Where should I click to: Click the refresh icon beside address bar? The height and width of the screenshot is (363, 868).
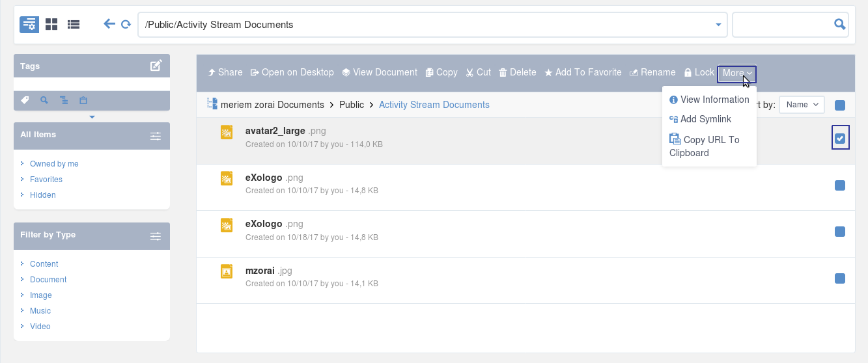click(126, 25)
